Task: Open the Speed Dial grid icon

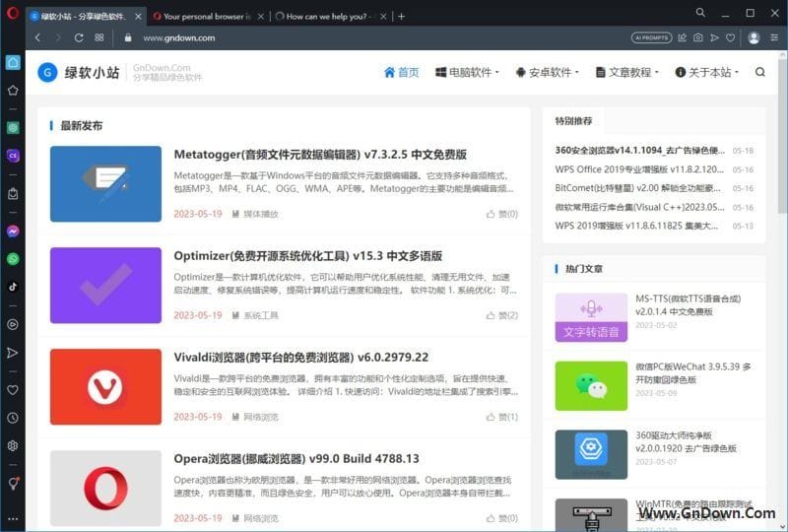Action: click(99, 37)
